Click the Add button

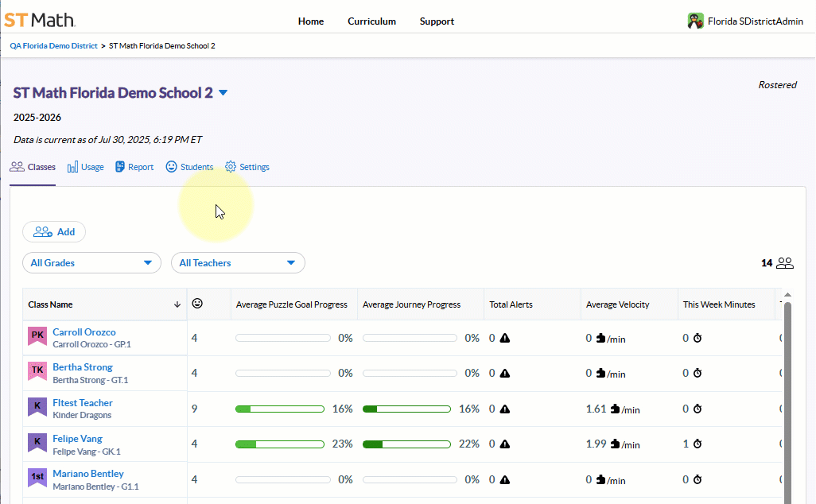click(54, 231)
